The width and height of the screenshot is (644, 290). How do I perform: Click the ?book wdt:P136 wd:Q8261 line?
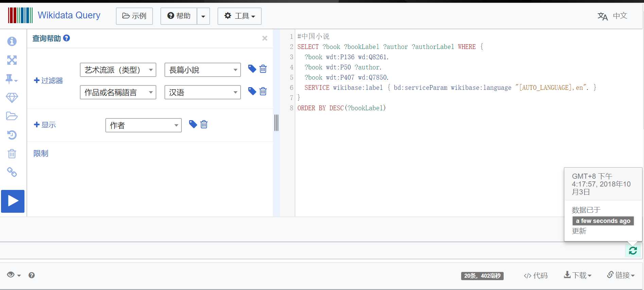(x=347, y=57)
